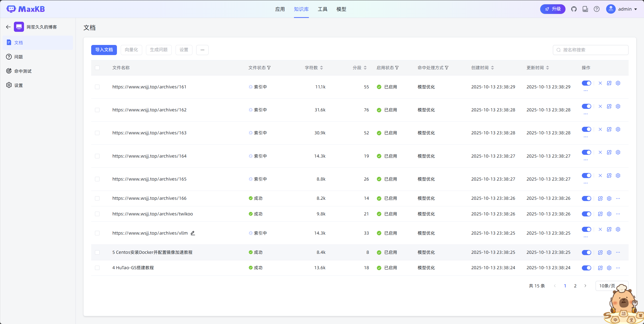Check the box for archives/163 row
Screen dimensions: 644x324
point(97,133)
